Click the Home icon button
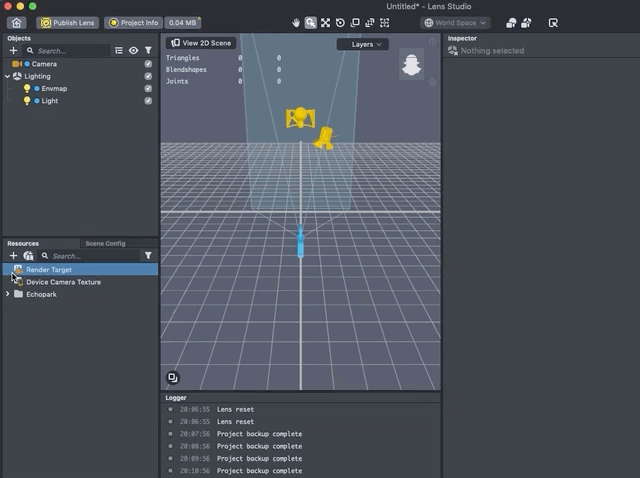This screenshot has height=478, width=640. (x=16, y=22)
